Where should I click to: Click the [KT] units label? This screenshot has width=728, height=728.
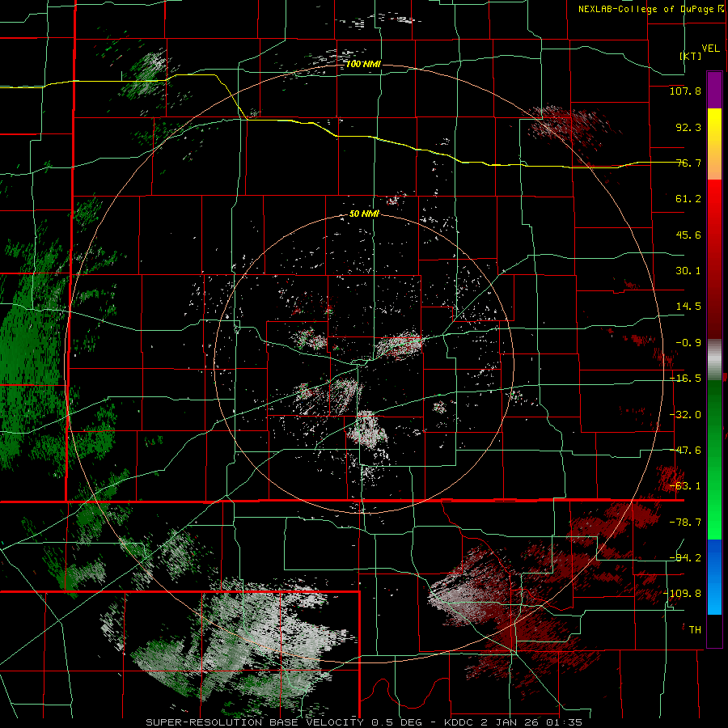[x=691, y=56]
